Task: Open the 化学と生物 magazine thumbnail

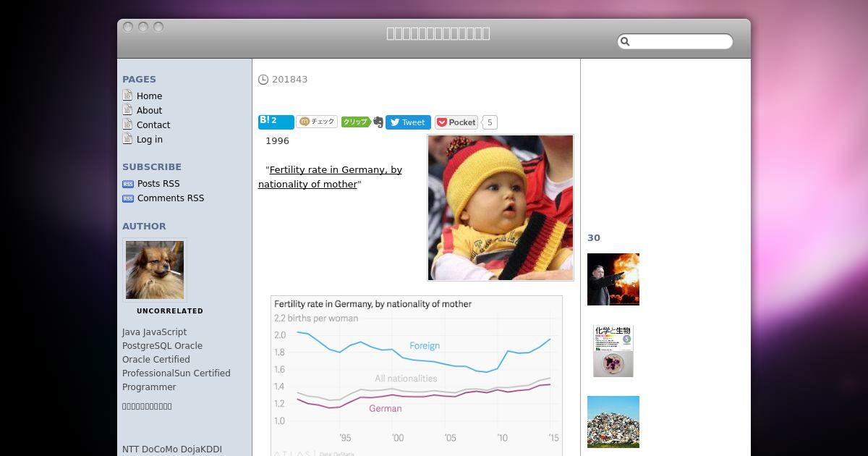Action: click(x=613, y=351)
